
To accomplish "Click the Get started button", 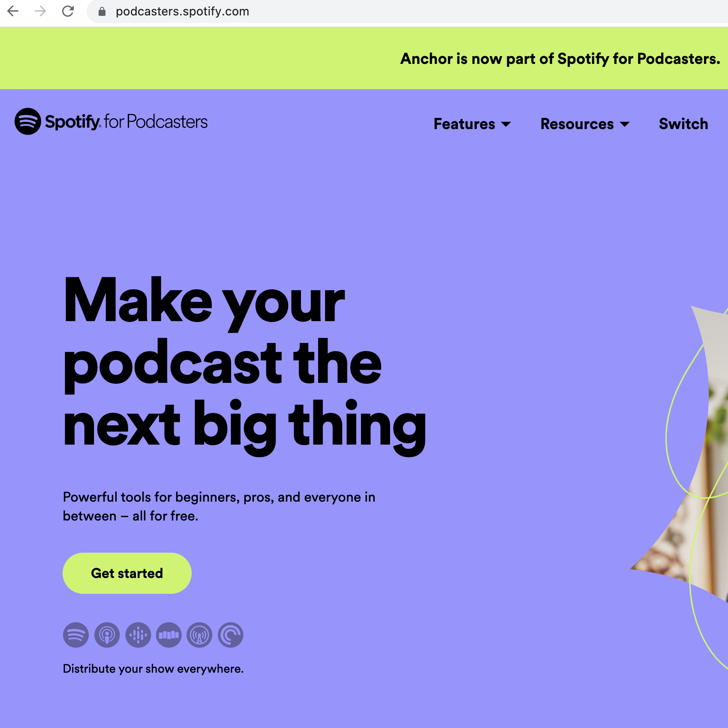I will (127, 573).
